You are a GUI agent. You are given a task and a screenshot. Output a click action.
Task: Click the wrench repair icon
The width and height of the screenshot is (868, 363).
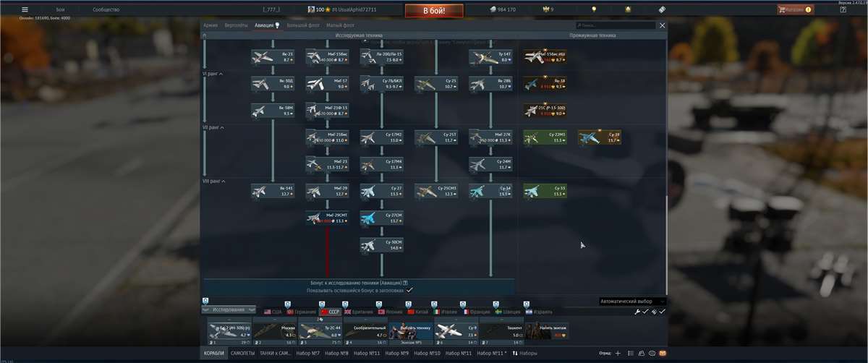click(x=637, y=311)
